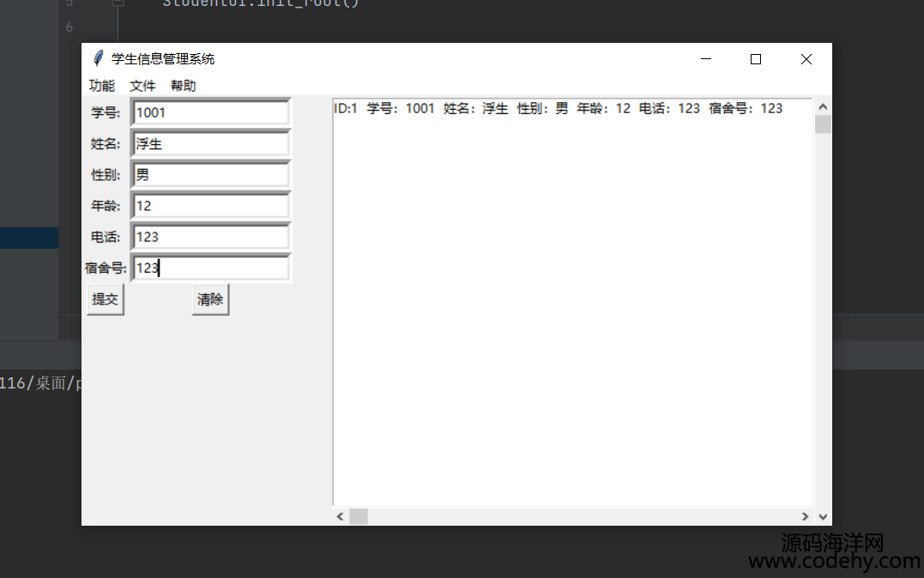This screenshot has width=924, height=578.
Task: Click the 年龄 input field
Action: click(211, 206)
